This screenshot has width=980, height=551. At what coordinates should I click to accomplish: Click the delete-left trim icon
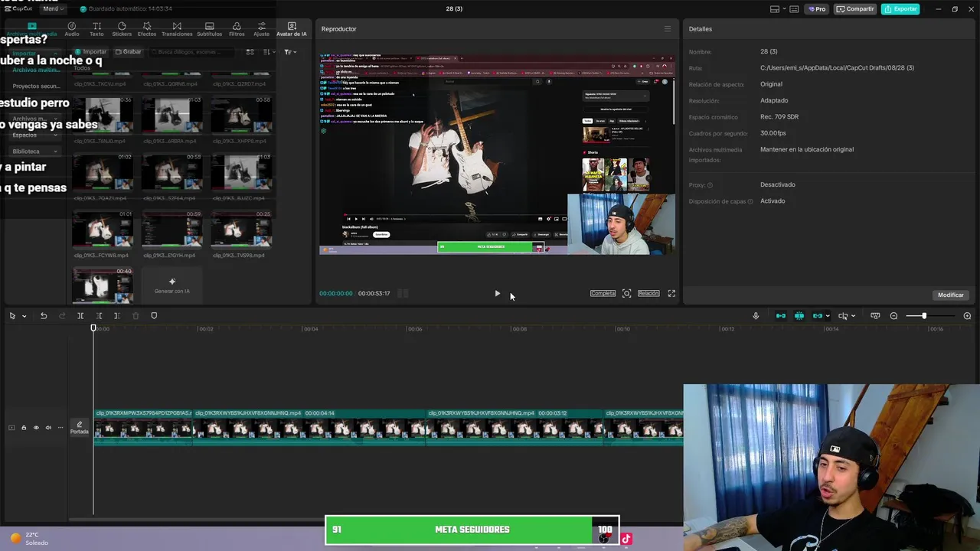99,316
